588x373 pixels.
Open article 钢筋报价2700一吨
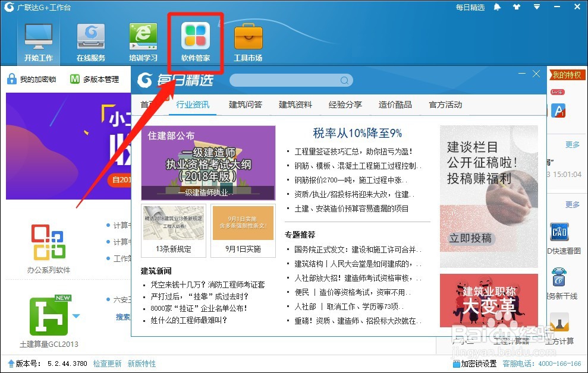tap(351, 180)
